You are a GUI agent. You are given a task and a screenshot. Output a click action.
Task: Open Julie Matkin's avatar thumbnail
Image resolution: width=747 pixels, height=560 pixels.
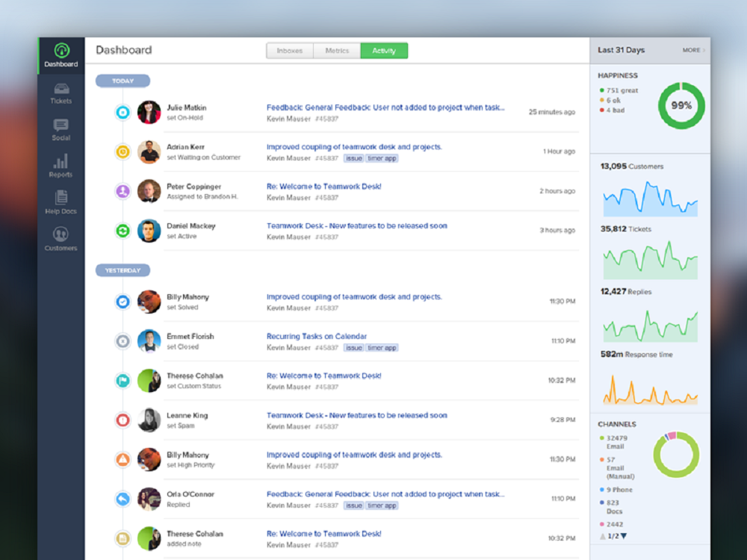tap(149, 112)
